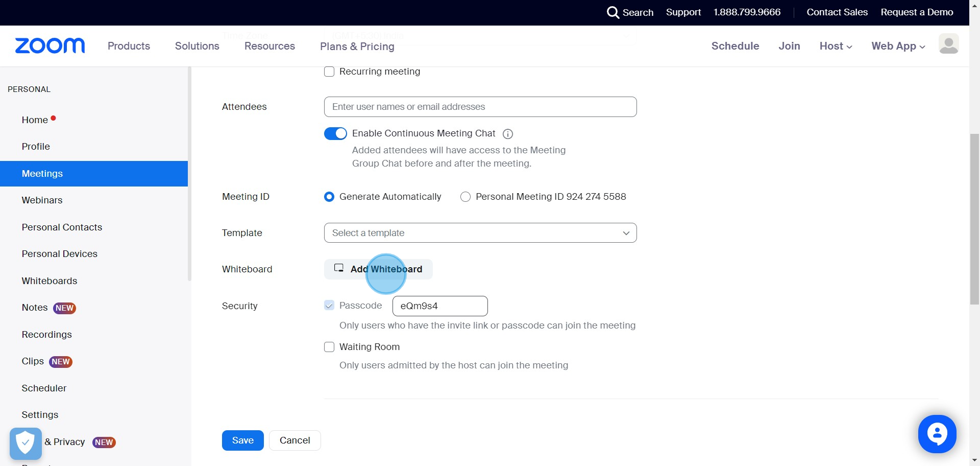Open the Resources menu

pyautogui.click(x=269, y=46)
